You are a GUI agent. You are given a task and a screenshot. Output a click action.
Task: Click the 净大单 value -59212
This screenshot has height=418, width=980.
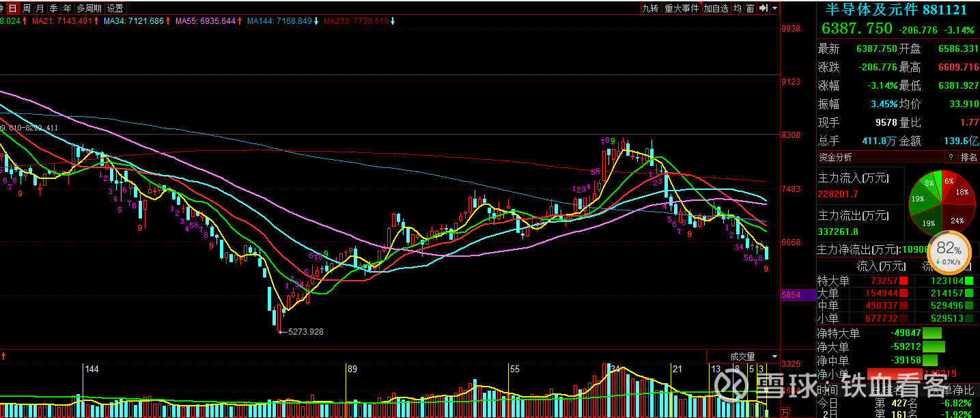click(906, 347)
